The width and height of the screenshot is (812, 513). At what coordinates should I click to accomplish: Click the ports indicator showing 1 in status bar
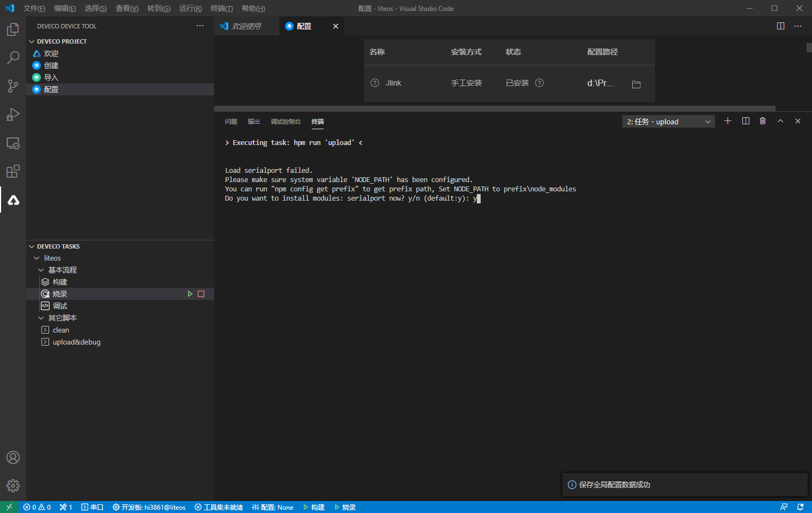pos(66,507)
